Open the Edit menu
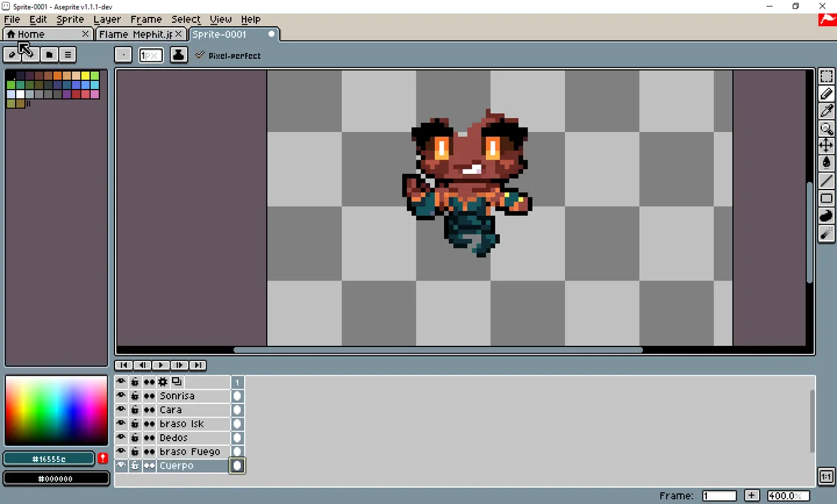837x504 pixels. tap(38, 19)
